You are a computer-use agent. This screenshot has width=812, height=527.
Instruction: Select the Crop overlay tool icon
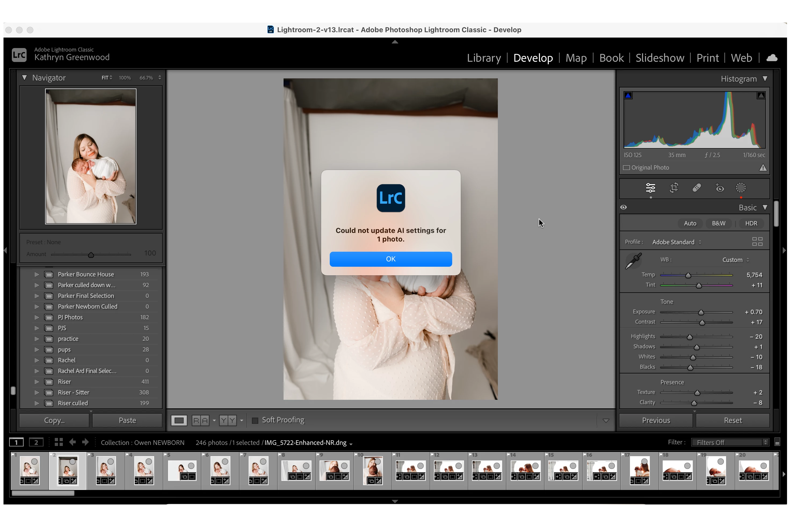click(x=673, y=188)
